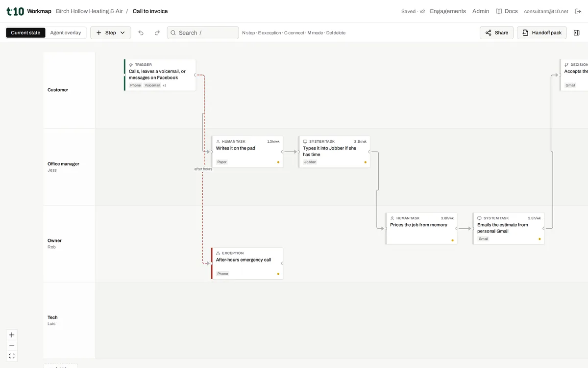
Task: Click the Voicemail tag on trigger
Action: [152, 85]
